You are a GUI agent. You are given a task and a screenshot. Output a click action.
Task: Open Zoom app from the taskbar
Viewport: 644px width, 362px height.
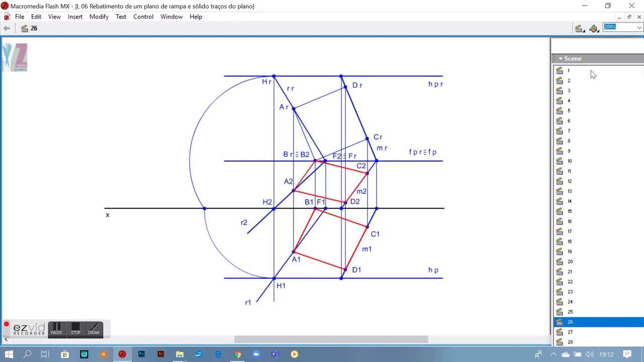click(x=256, y=354)
